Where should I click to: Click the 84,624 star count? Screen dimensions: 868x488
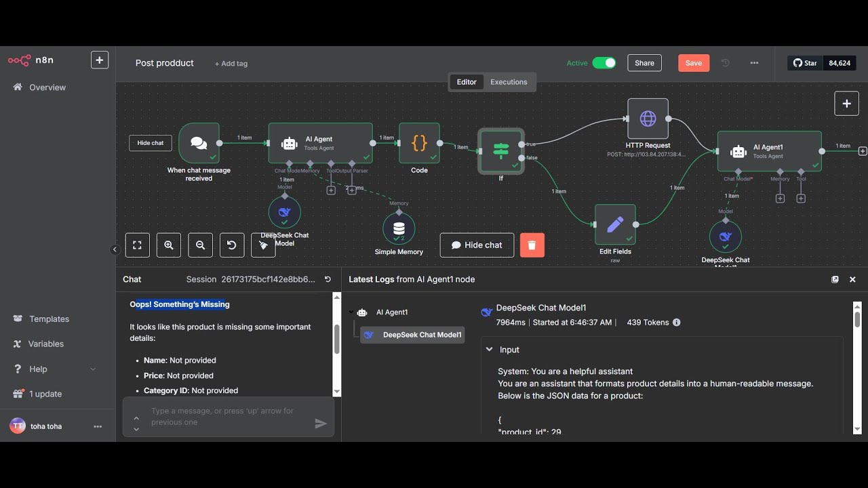tap(840, 63)
